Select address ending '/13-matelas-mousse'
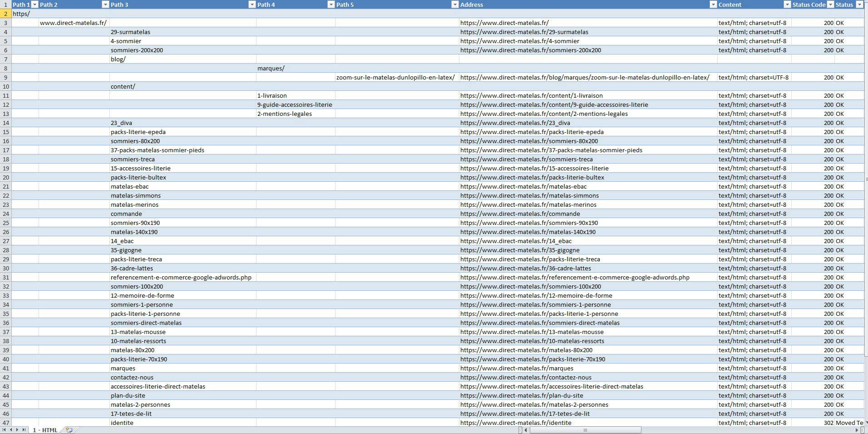This screenshot has height=434, width=868. [x=588, y=332]
